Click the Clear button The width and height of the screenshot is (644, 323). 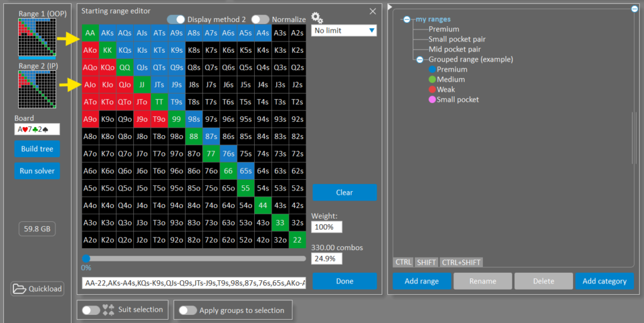click(345, 192)
